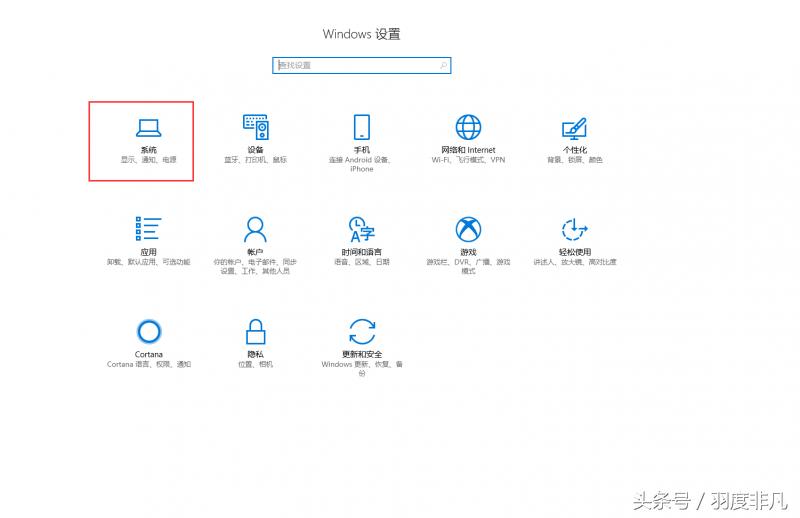This screenshot has width=800, height=518.
Task: Click the 设备 label text
Action: (256, 150)
